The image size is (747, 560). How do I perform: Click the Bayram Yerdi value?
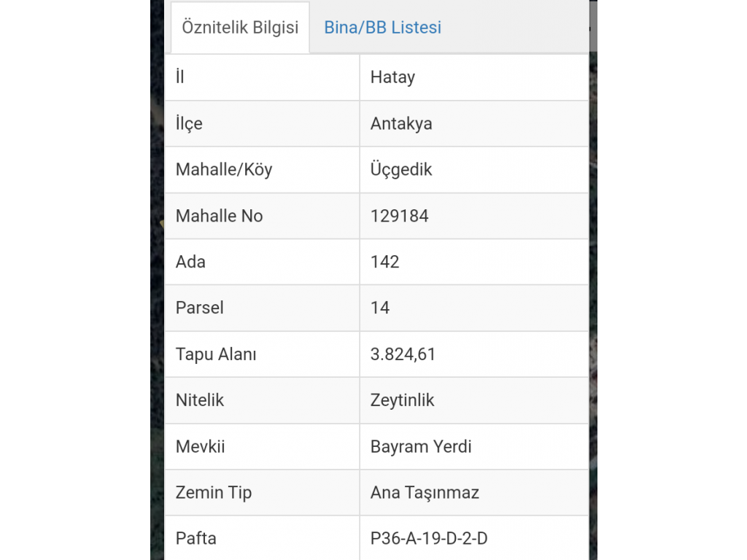[x=421, y=446]
